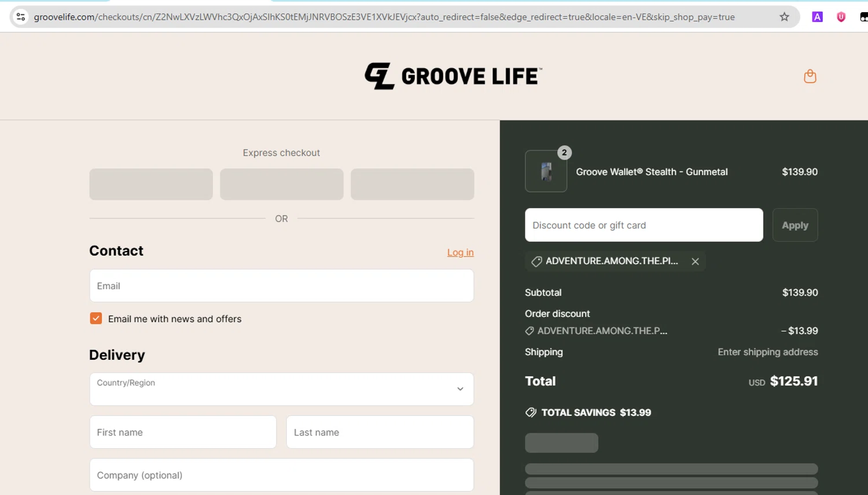Viewport: 868px width, 495px height.
Task: Click the 'Delivery' heading
Action: tap(117, 355)
